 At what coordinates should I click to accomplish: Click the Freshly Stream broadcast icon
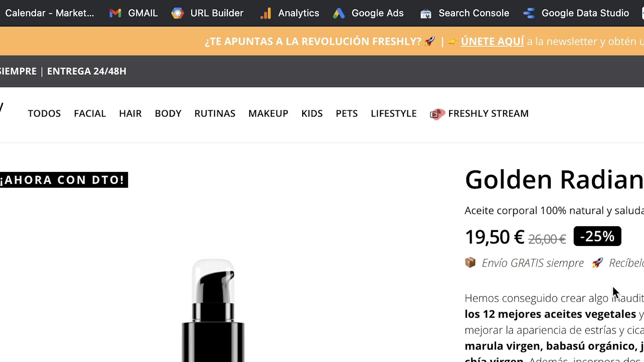pyautogui.click(x=437, y=114)
